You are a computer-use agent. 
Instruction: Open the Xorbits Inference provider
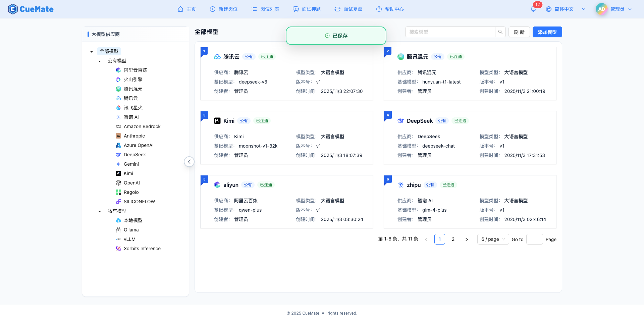(x=142, y=249)
